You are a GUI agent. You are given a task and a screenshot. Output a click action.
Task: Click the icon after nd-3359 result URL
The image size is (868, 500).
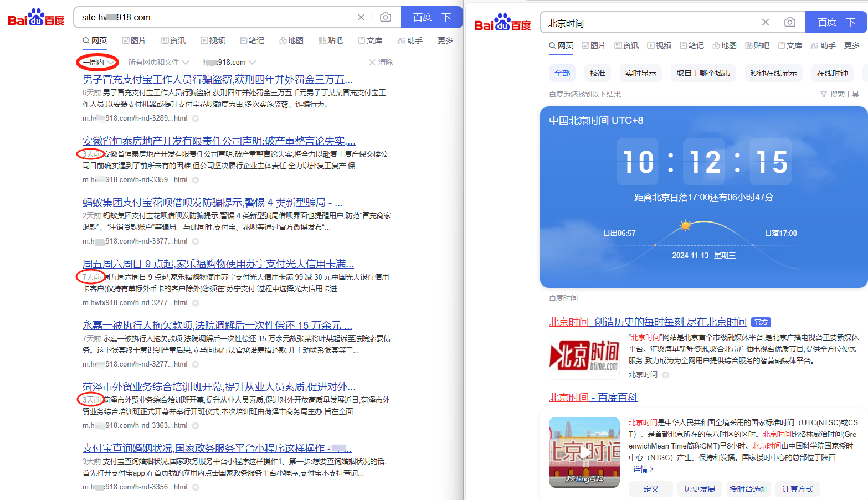[x=196, y=180]
